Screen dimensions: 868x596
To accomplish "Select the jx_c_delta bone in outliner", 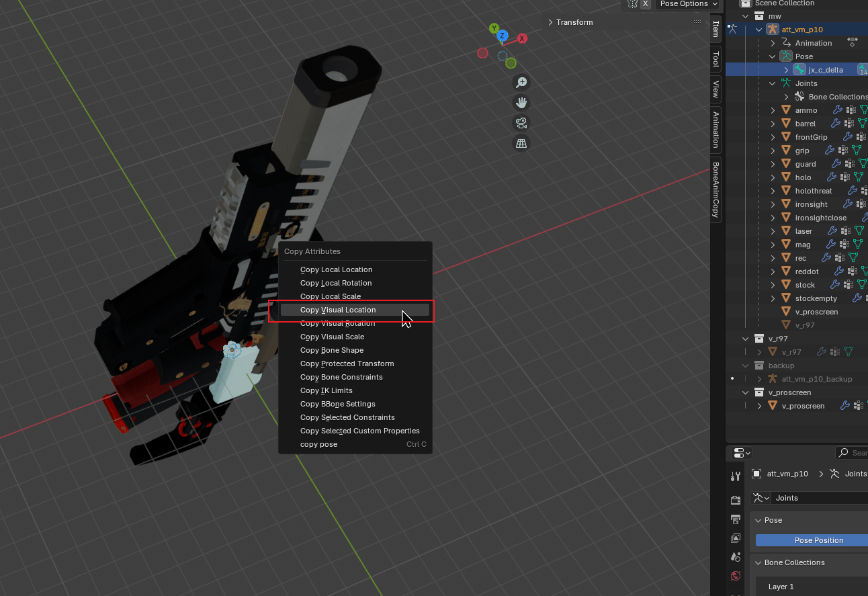I will pos(826,70).
